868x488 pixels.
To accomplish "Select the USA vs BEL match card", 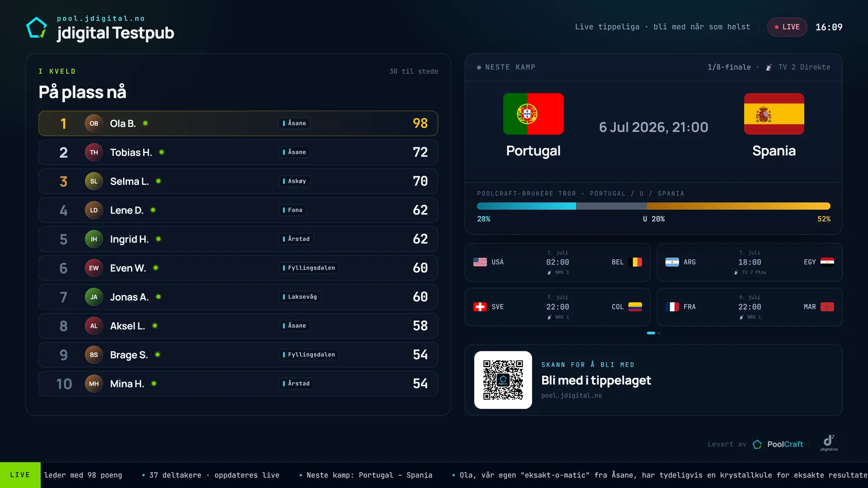I will 558,262.
